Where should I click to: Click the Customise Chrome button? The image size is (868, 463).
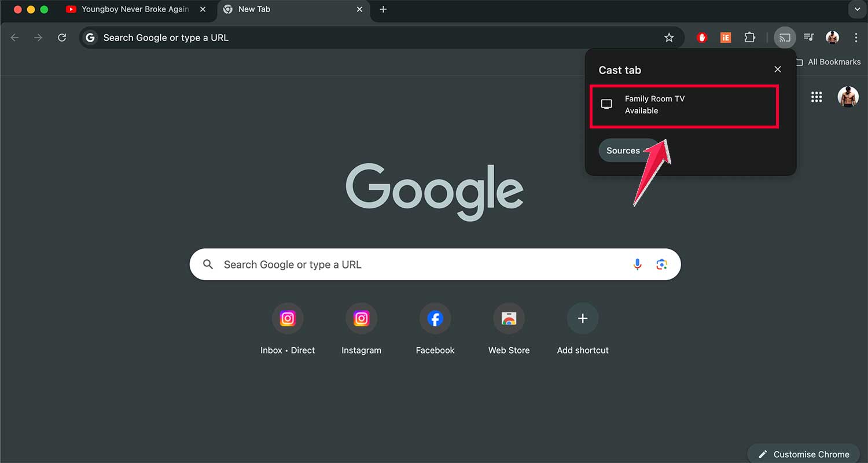click(803, 454)
